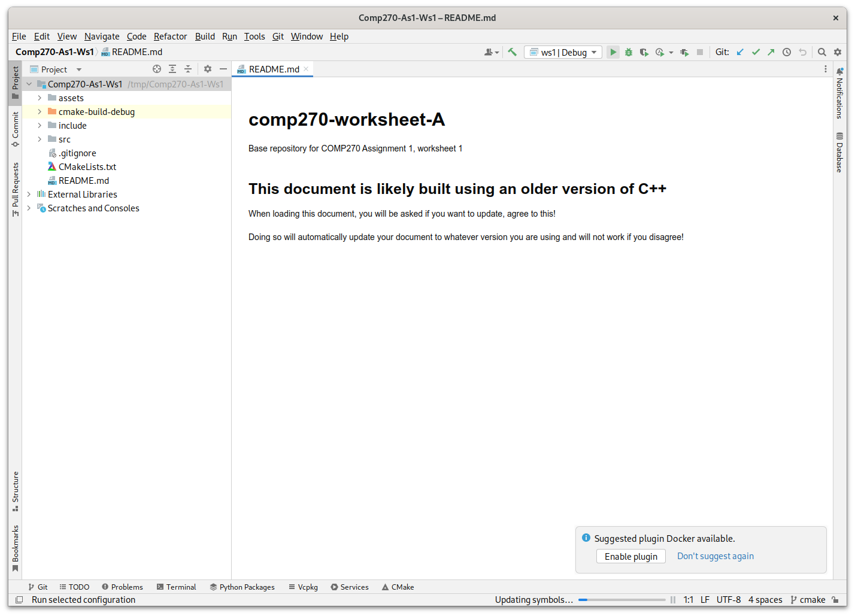Click the cmake Git branch widget
The height and width of the screenshot is (616, 855).
[x=808, y=599]
